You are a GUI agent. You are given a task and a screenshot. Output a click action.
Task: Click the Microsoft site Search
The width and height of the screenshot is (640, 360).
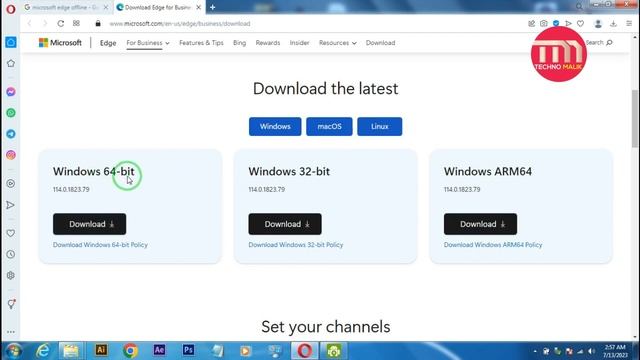tap(599, 42)
